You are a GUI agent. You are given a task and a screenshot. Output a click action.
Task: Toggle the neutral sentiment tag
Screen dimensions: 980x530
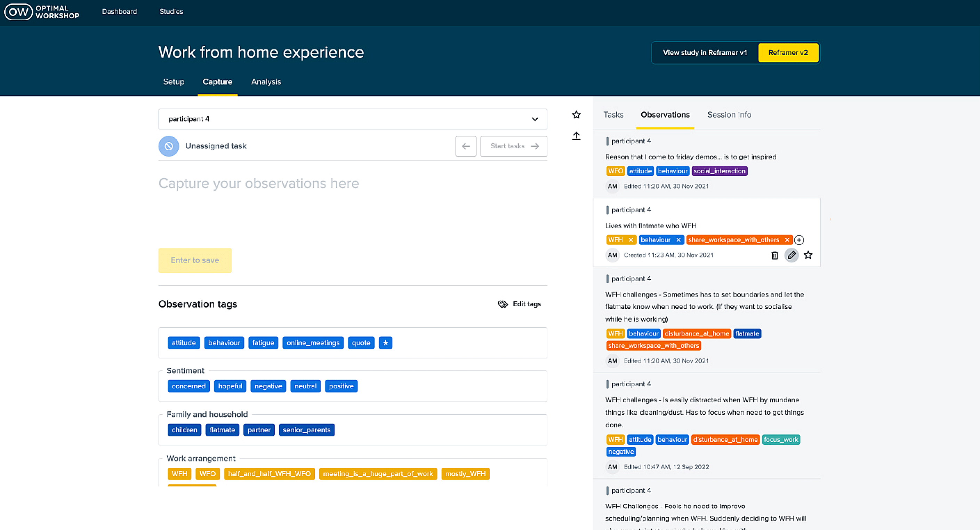305,387
